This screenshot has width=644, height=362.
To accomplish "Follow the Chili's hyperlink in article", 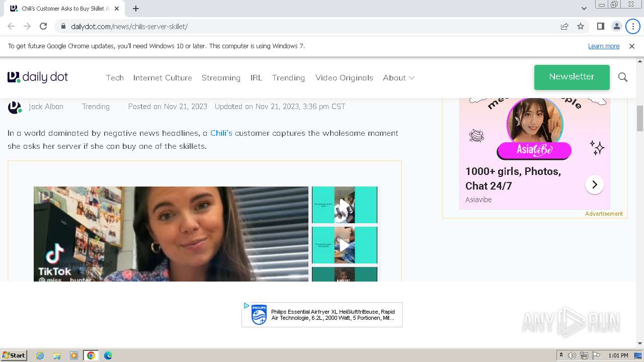I will click(221, 133).
